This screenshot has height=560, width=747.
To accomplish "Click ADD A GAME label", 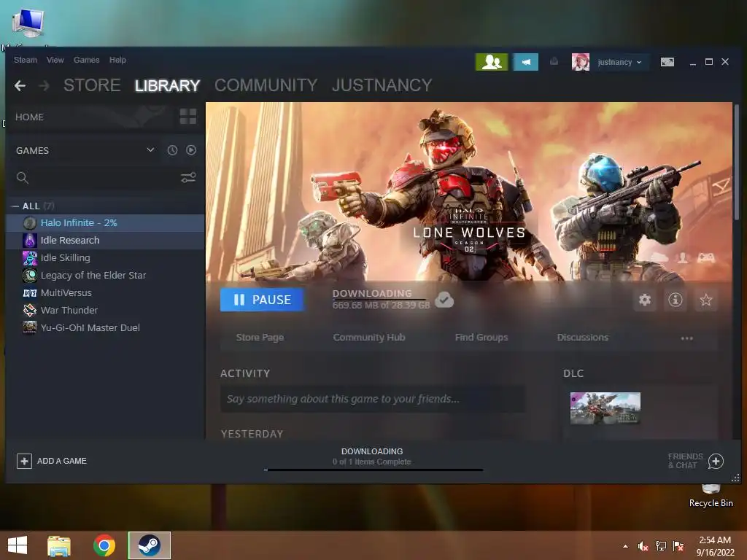I will [x=62, y=461].
